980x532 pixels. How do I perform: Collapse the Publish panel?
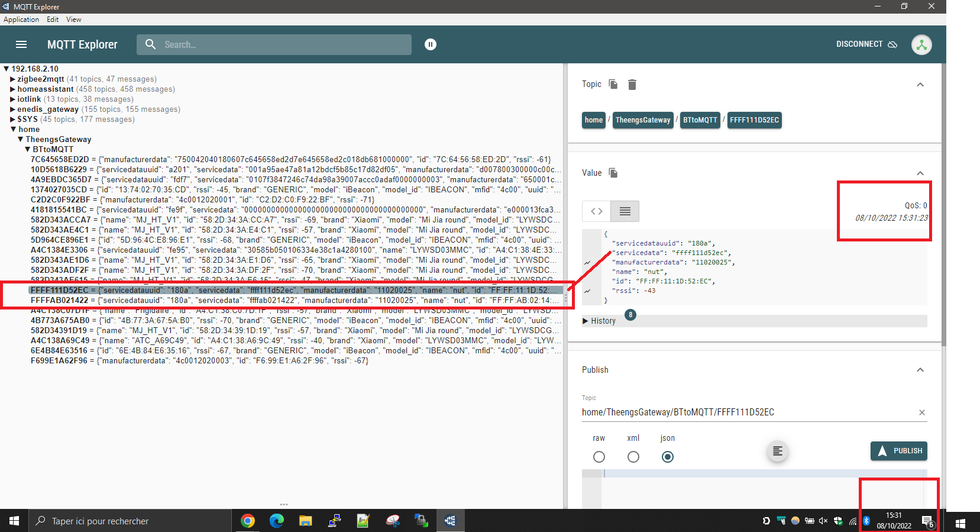tap(920, 370)
